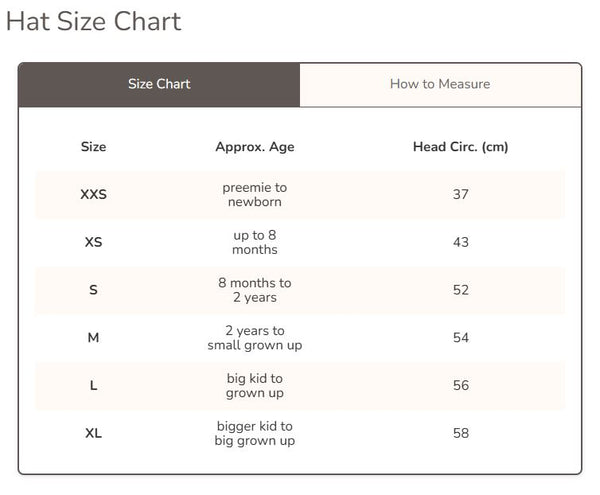Click the Approx. Age column header
600x495 pixels.
tap(255, 147)
